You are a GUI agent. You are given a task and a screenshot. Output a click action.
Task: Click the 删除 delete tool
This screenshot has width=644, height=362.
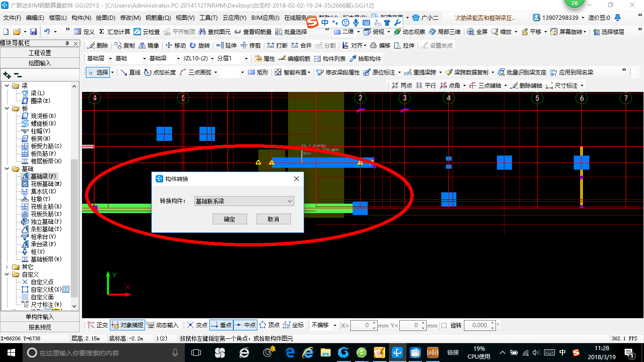(98, 46)
